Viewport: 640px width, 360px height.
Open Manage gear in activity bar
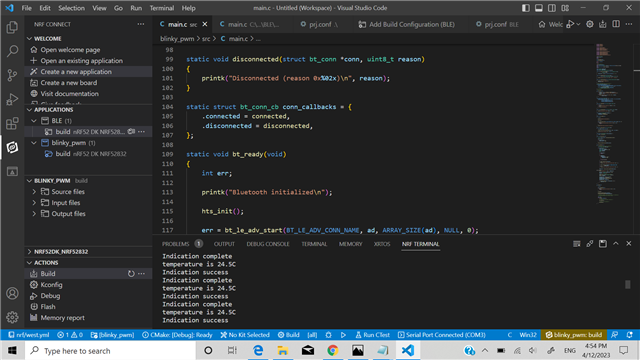pyautogui.click(x=12, y=317)
